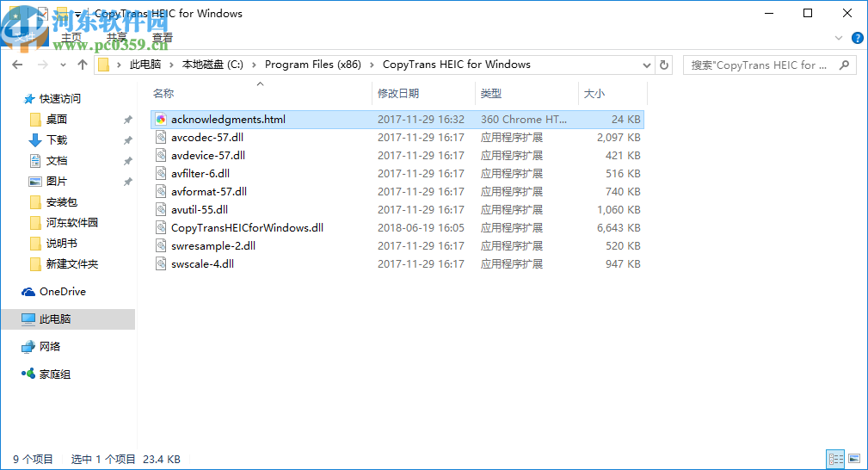Unpin 桌面 using its pin icon

click(x=128, y=119)
